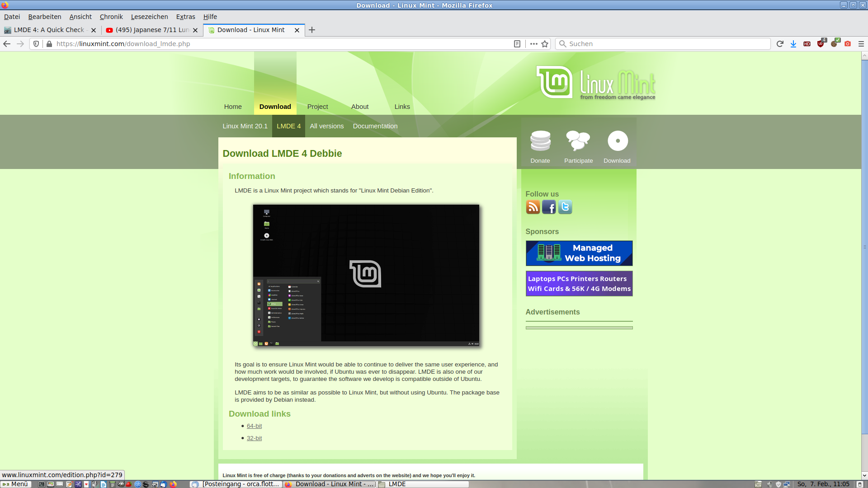Click the 64-bit download link
The width and height of the screenshot is (868, 488).
pyautogui.click(x=254, y=426)
